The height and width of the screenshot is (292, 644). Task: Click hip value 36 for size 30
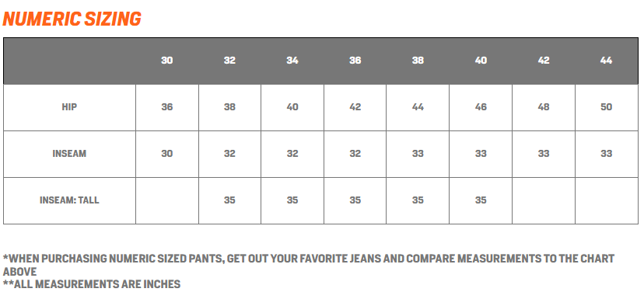tap(166, 107)
